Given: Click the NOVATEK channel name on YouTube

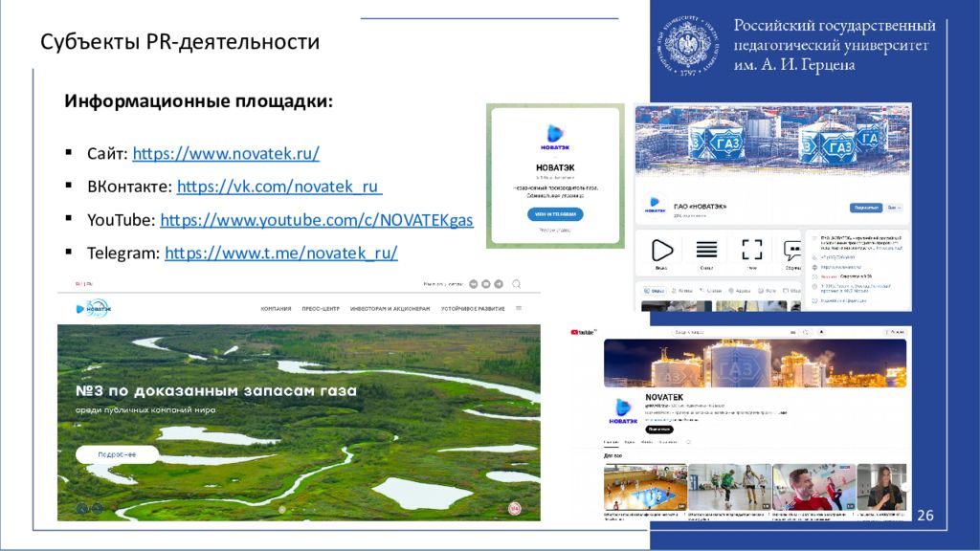Looking at the screenshot, I should pyautogui.click(x=664, y=397).
